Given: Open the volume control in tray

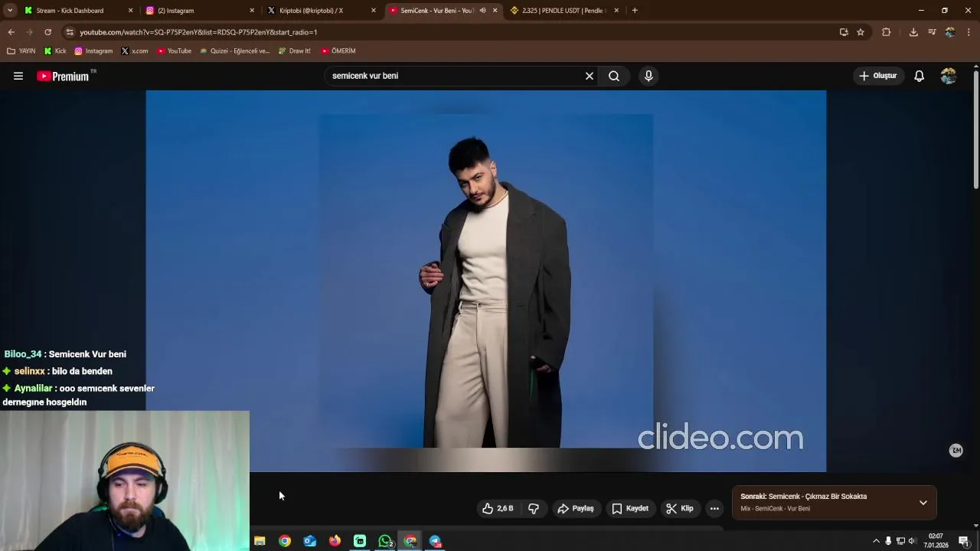Looking at the screenshot, I should coord(912,541).
